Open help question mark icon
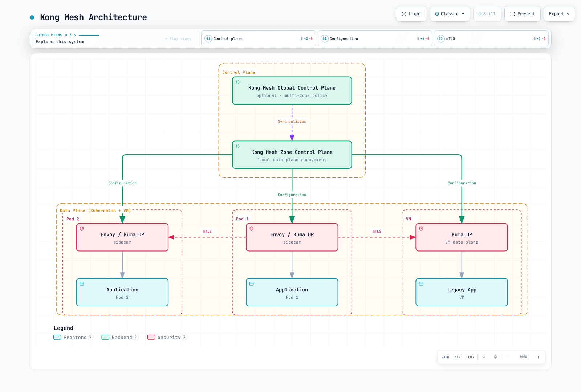581x392 pixels. coord(495,357)
